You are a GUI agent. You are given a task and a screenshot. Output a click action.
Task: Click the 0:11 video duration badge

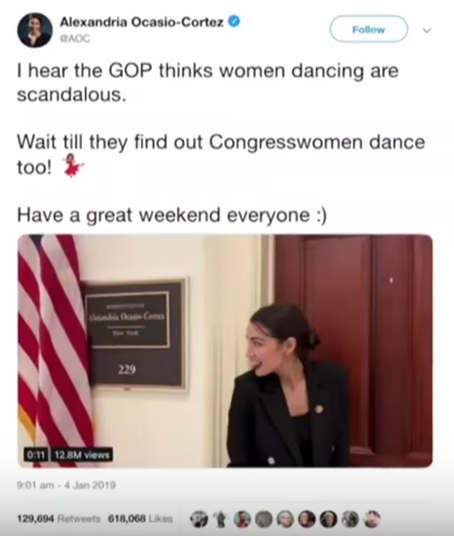pos(34,455)
